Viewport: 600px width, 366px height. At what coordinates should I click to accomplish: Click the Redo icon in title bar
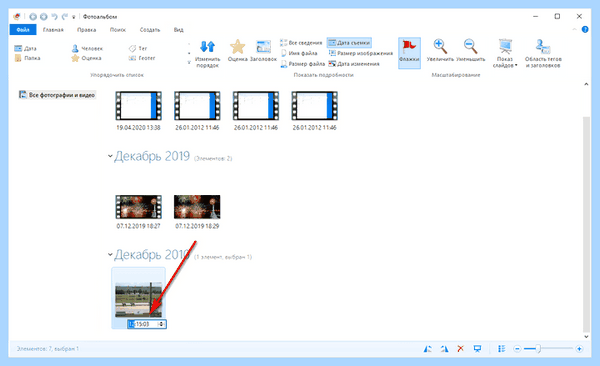(64, 17)
